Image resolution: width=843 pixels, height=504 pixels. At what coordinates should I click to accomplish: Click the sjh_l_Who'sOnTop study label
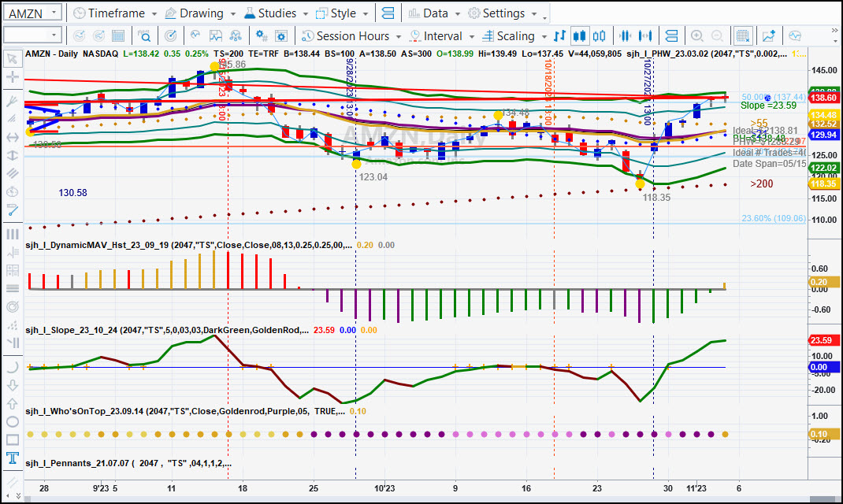[185, 411]
